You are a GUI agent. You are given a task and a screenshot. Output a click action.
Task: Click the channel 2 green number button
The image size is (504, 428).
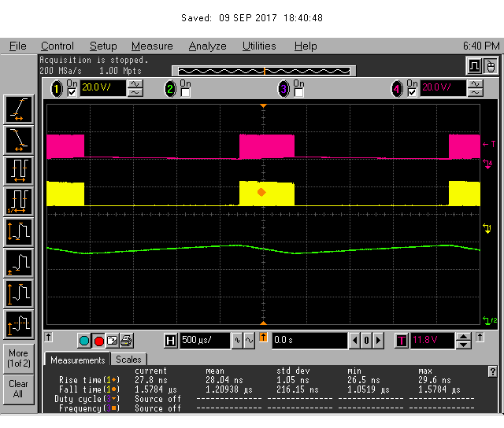click(170, 89)
